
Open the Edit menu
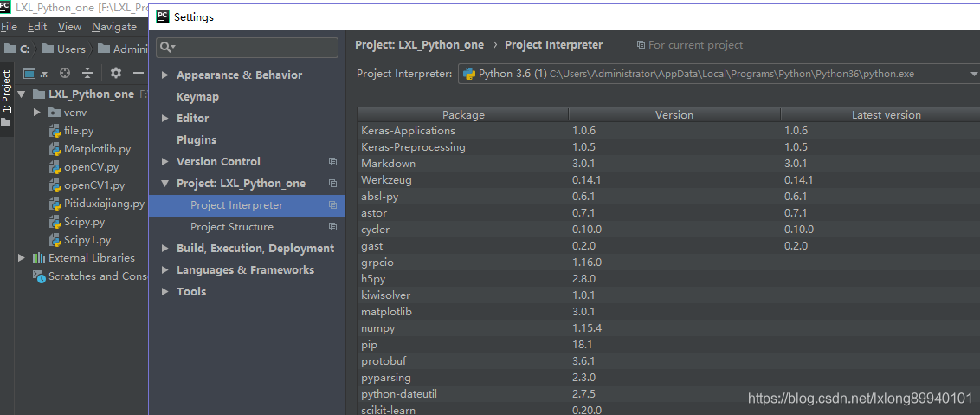click(x=37, y=27)
